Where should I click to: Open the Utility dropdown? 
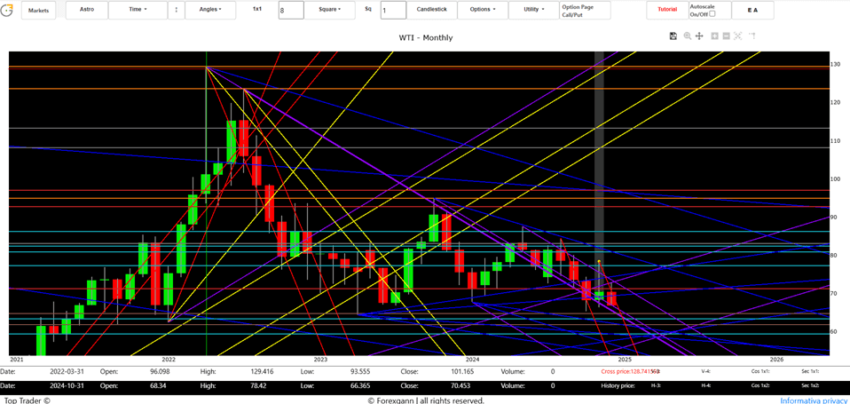point(533,10)
